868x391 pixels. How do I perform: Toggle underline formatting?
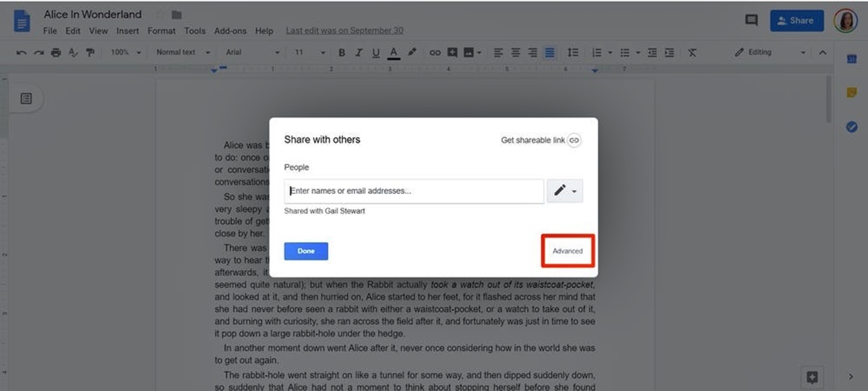[376, 53]
